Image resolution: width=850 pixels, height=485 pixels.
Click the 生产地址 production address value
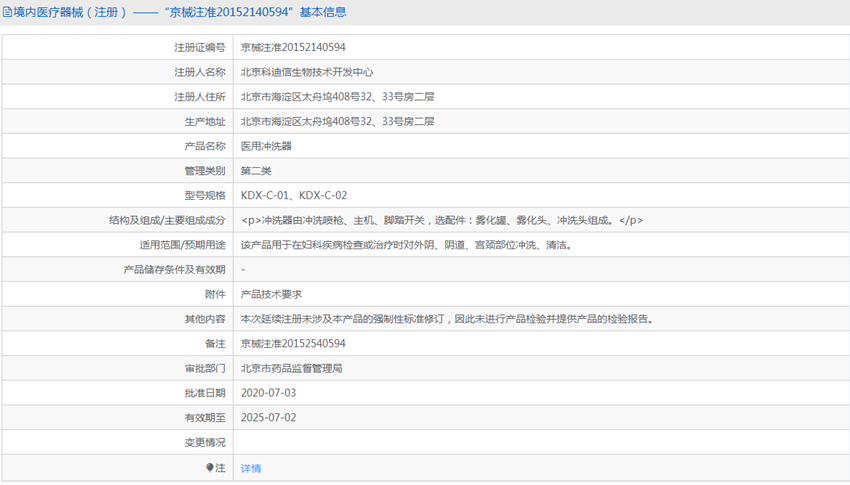[337, 121]
